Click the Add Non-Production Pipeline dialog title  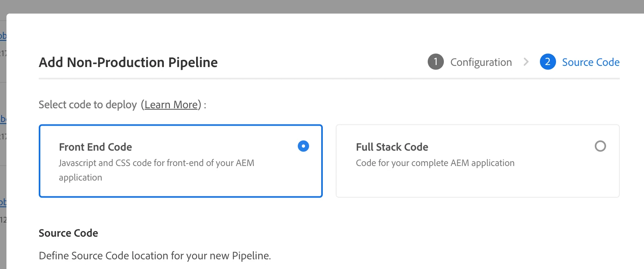pos(128,63)
